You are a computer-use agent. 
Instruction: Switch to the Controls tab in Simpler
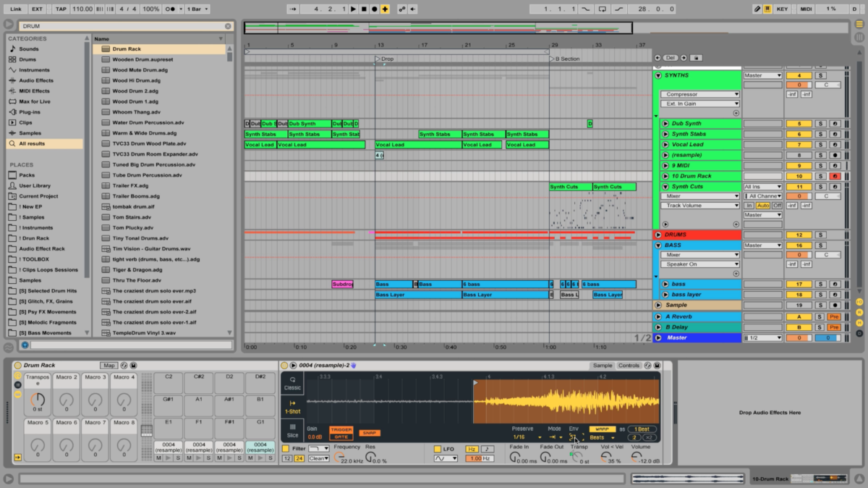(x=629, y=366)
